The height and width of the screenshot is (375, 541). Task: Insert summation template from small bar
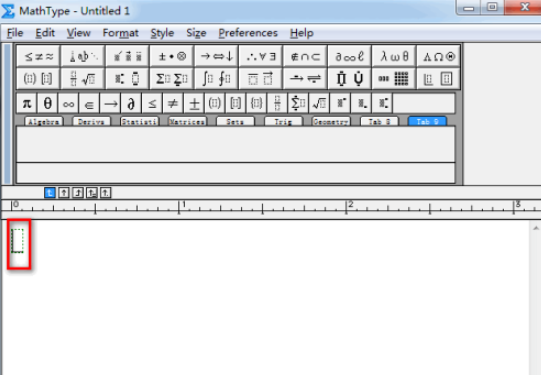pyautogui.click(x=298, y=103)
